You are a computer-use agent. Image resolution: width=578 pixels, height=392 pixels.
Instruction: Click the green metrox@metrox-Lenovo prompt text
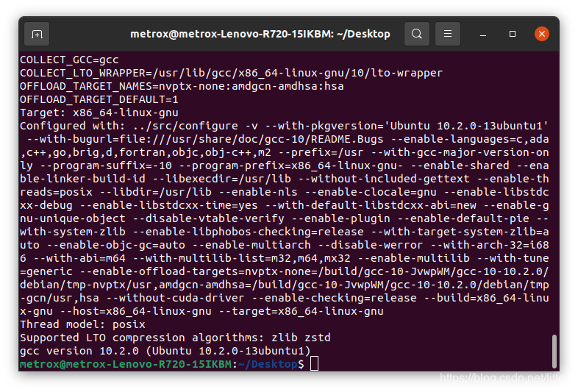point(126,364)
